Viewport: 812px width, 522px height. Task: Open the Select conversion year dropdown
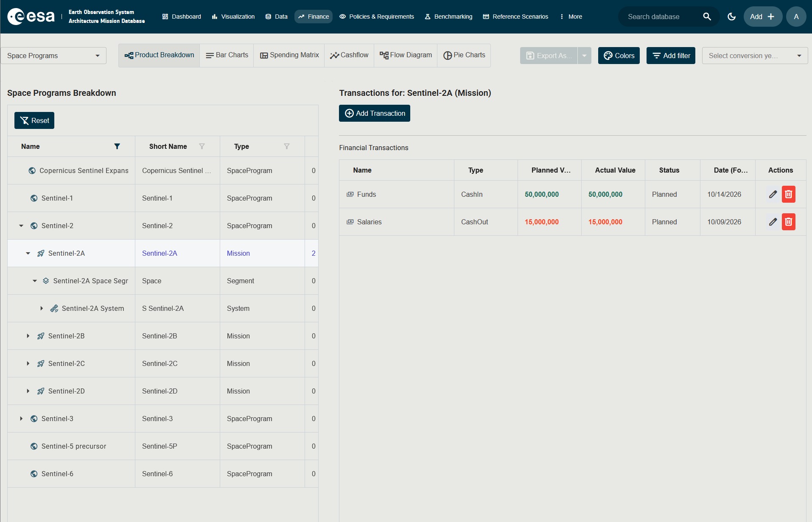point(755,56)
